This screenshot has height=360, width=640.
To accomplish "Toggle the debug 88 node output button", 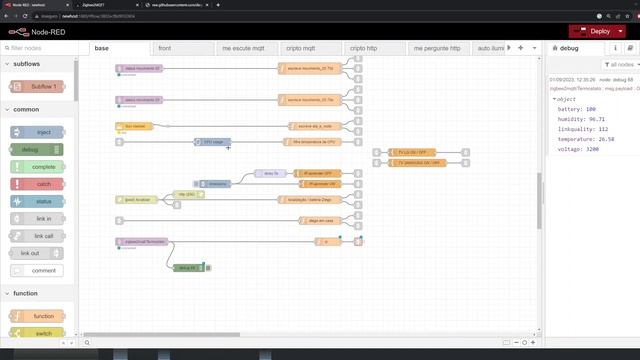I will (208, 268).
